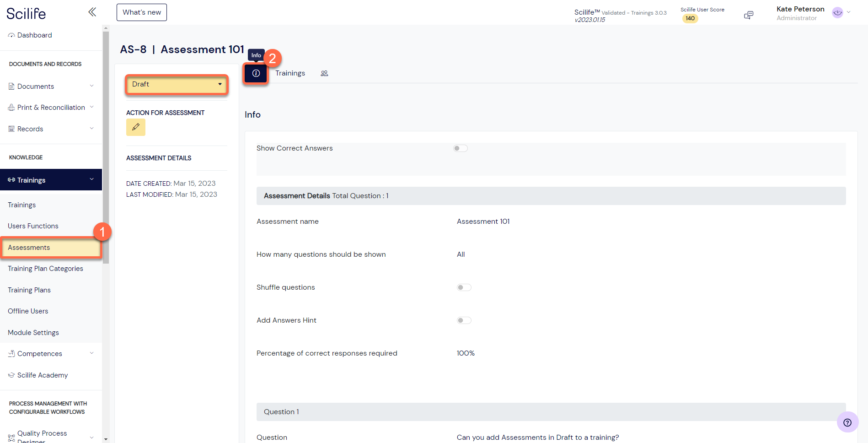Switch to the Trainings tab
This screenshot has height=443, width=868.
[x=290, y=73]
